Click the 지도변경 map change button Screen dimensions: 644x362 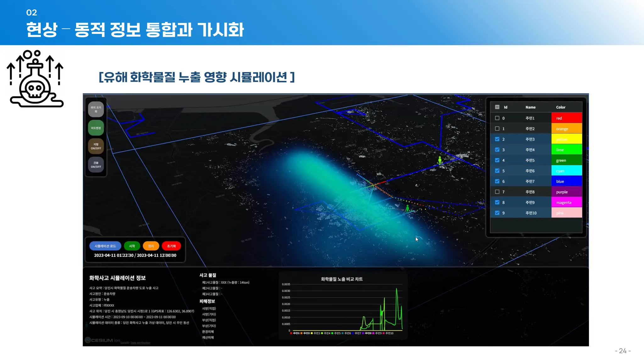pyautogui.click(x=96, y=128)
